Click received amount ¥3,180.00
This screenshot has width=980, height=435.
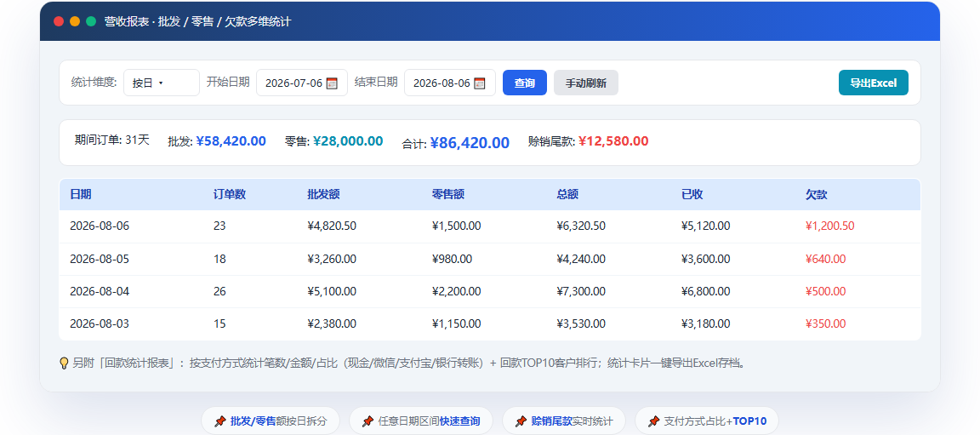tap(705, 323)
